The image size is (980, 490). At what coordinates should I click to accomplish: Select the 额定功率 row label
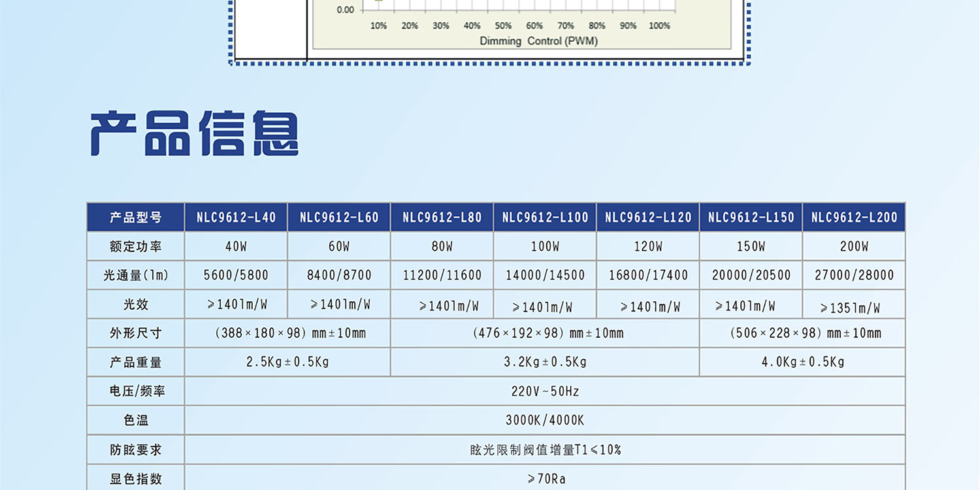136,247
